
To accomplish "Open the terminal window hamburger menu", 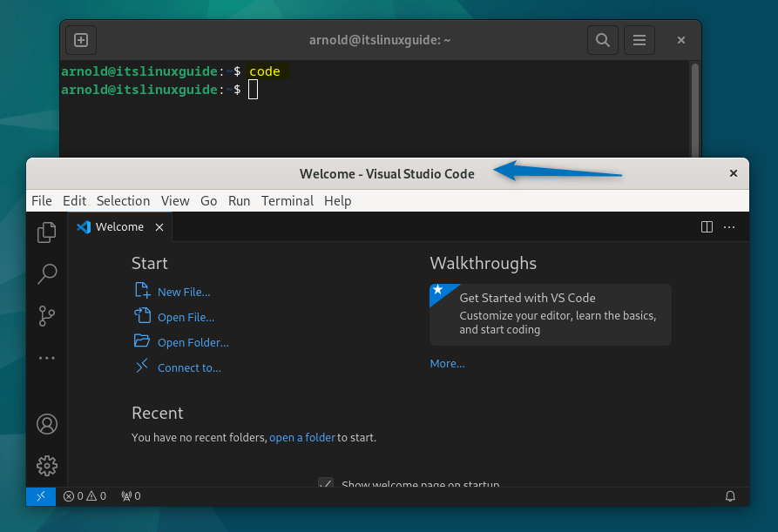I will click(x=639, y=40).
